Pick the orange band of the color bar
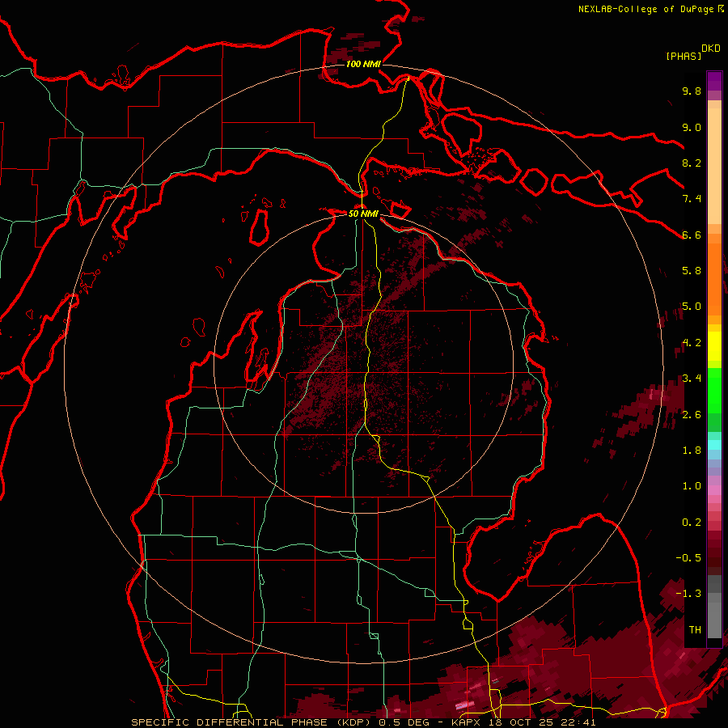The image size is (728, 728). 714,278
